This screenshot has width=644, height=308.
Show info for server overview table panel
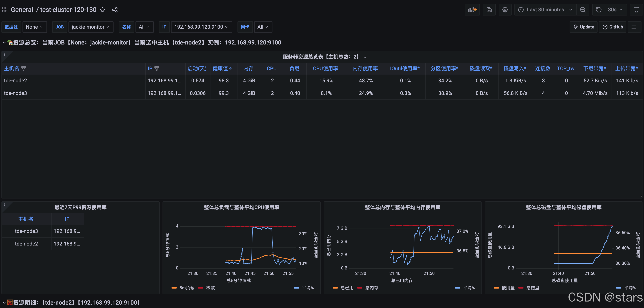(x=5, y=54)
